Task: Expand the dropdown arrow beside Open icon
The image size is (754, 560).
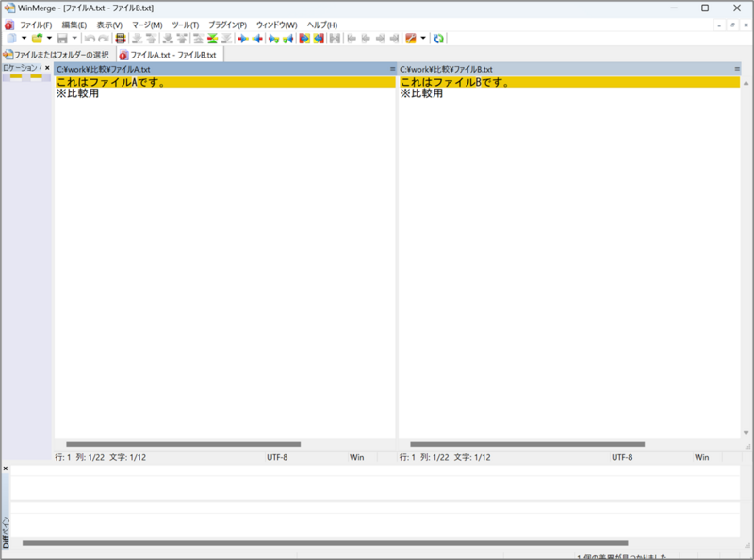Action: coord(49,38)
